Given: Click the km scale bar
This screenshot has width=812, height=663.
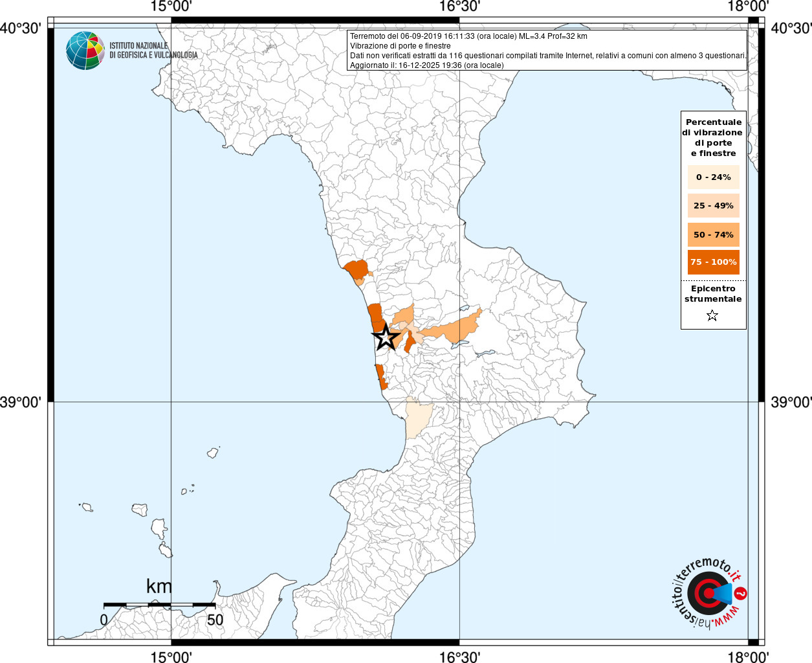Looking at the screenshot, I should (159, 605).
